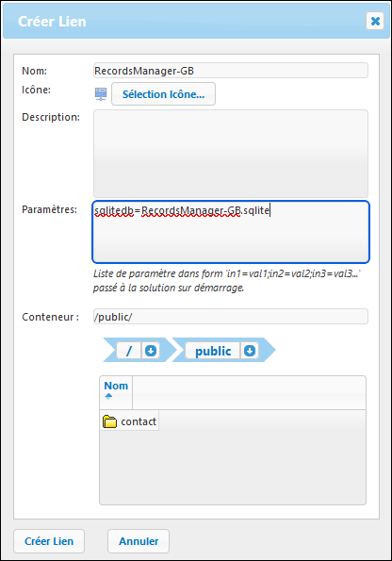The image size is (392, 561).
Task: Open the Sélection Icône chooser
Action: point(163,94)
